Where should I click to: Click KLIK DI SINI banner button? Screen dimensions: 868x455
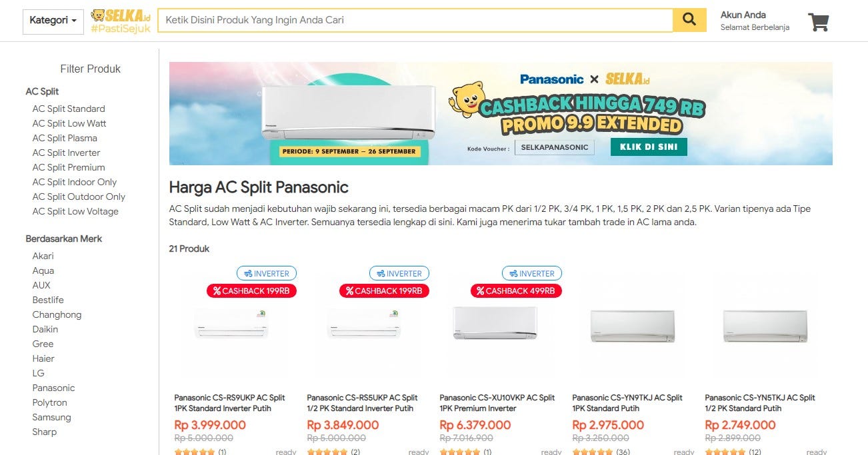(x=649, y=147)
